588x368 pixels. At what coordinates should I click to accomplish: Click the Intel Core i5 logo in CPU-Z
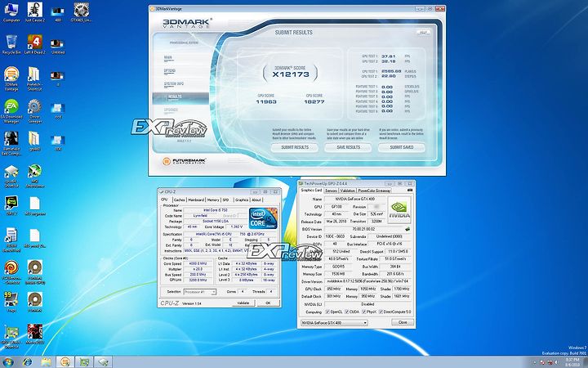(x=263, y=218)
